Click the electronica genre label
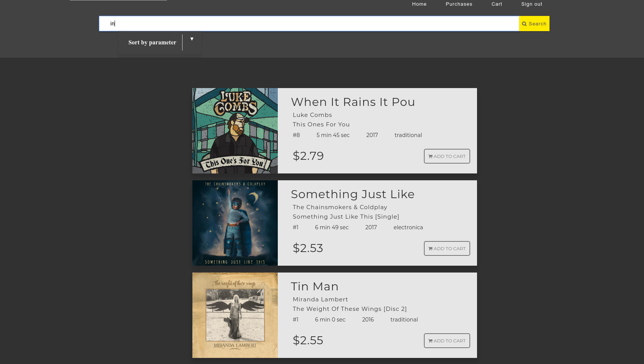Image resolution: width=644 pixels, height=364 pixels. 408,227
